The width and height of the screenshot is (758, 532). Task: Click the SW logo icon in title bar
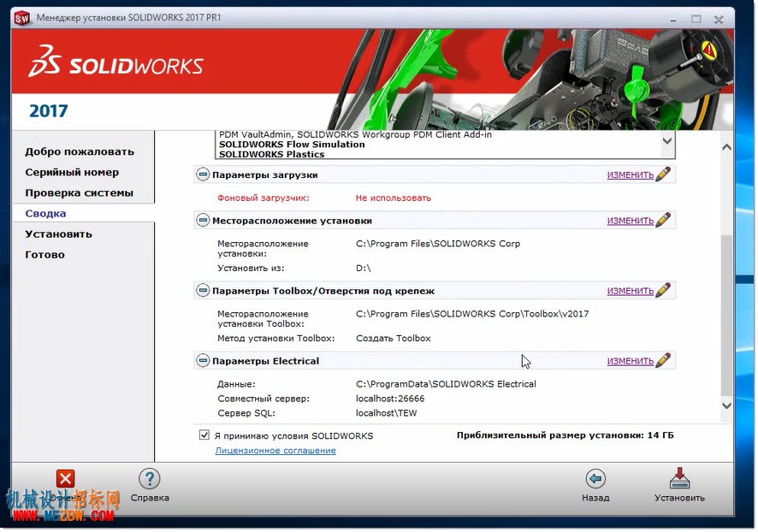coord(21,18)
